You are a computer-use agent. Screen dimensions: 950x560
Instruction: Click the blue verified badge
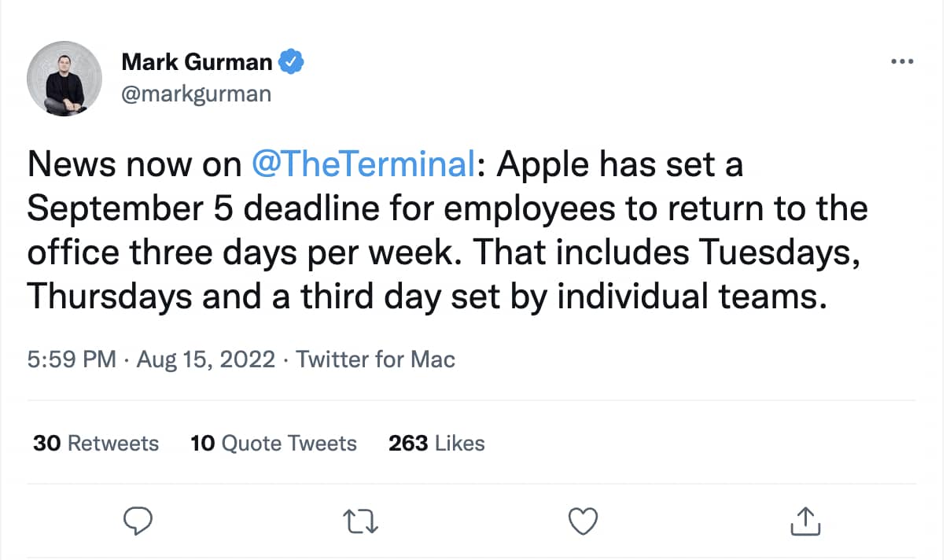coord(293,61)
